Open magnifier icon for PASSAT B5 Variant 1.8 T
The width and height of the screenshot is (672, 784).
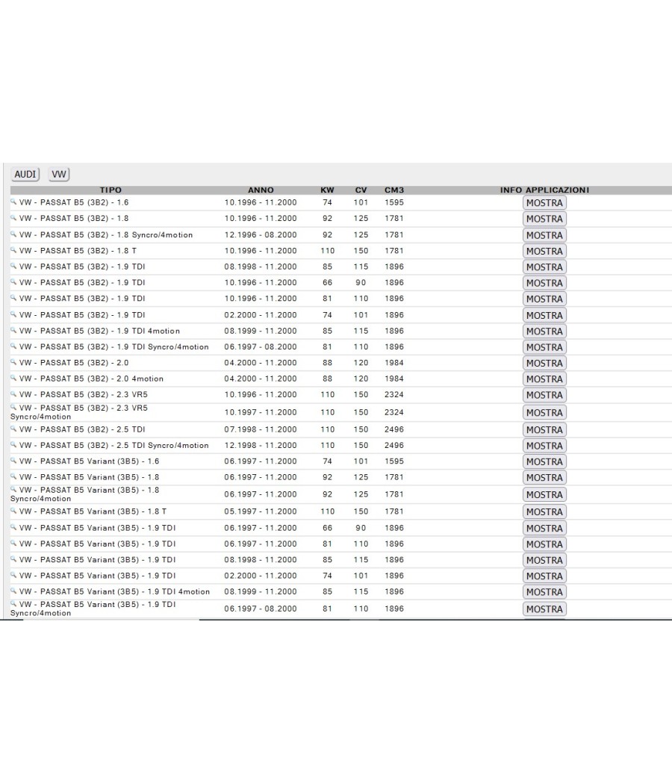(x=13, y=511)
